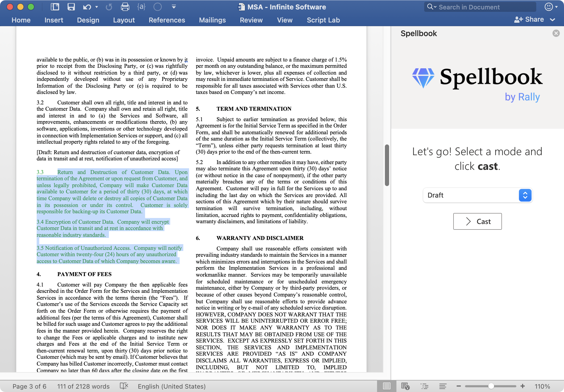Screen dimensions: 564x392
Task: Click the Save icon in title bar
Action: 71,7
